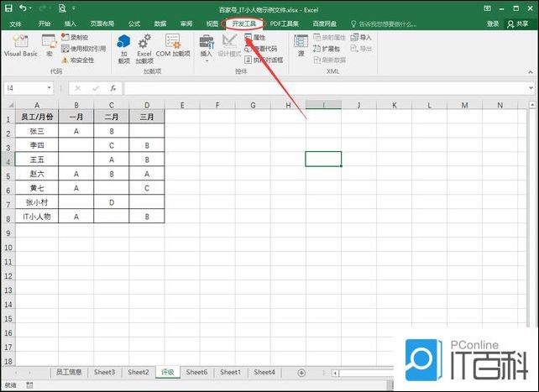The width and height of the screenshot is (539, 392).
Task: Click the 执行对话框 run dialog button
Action: pyautogui.click(x=264, y=60)
